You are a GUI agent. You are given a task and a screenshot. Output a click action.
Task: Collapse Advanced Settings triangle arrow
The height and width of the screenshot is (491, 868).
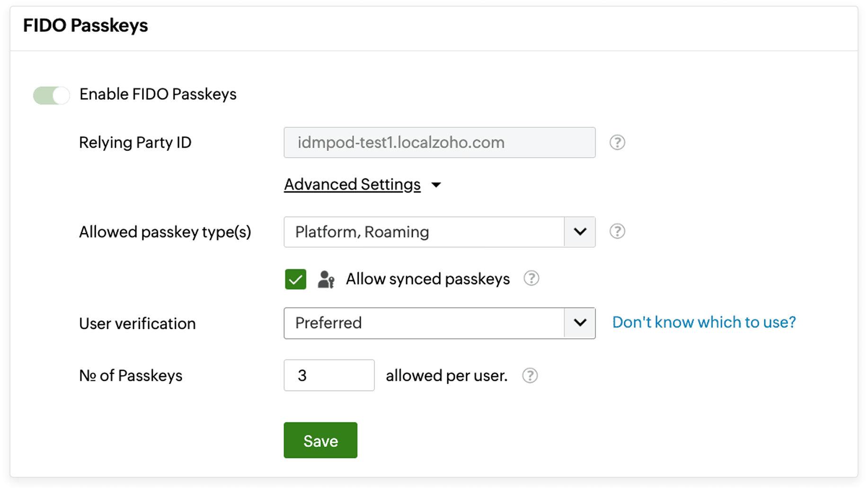coord(436,185)
